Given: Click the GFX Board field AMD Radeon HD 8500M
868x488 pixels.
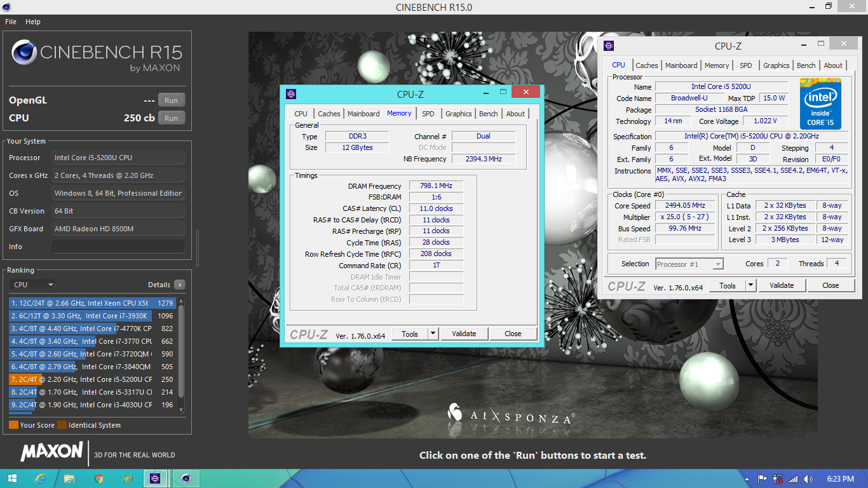Looking at the screenshot, I should (x=118, y=229).
